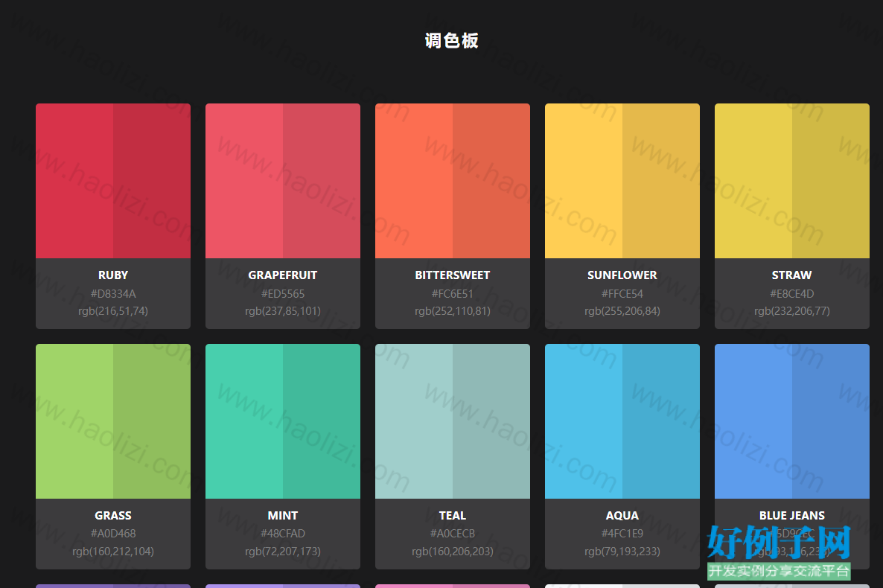The width and height of the screenshot is (883, 588).
Task: Click the rgb(255,206,84) value
Action: (x=622, y=311)
